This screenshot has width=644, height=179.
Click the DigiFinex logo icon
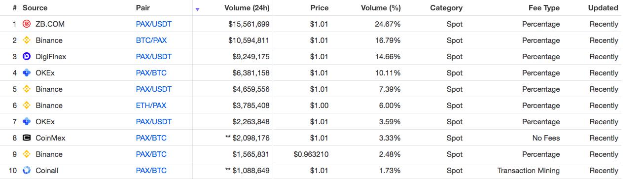pyautogui.click(x=27, y=57)
